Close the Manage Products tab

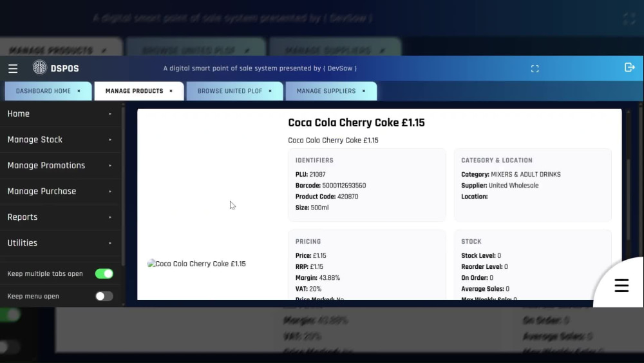point(171,91)
